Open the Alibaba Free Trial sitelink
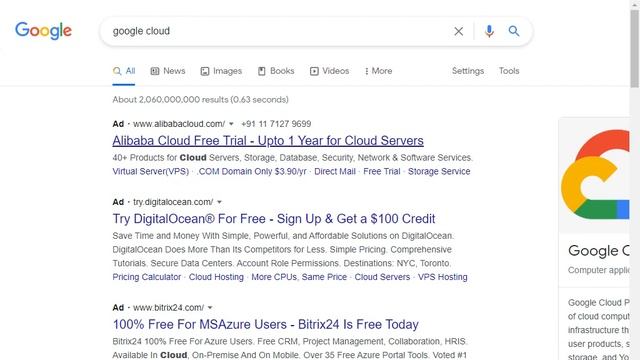Viewport: 640px width, 360px height. [x=382, y=171]
